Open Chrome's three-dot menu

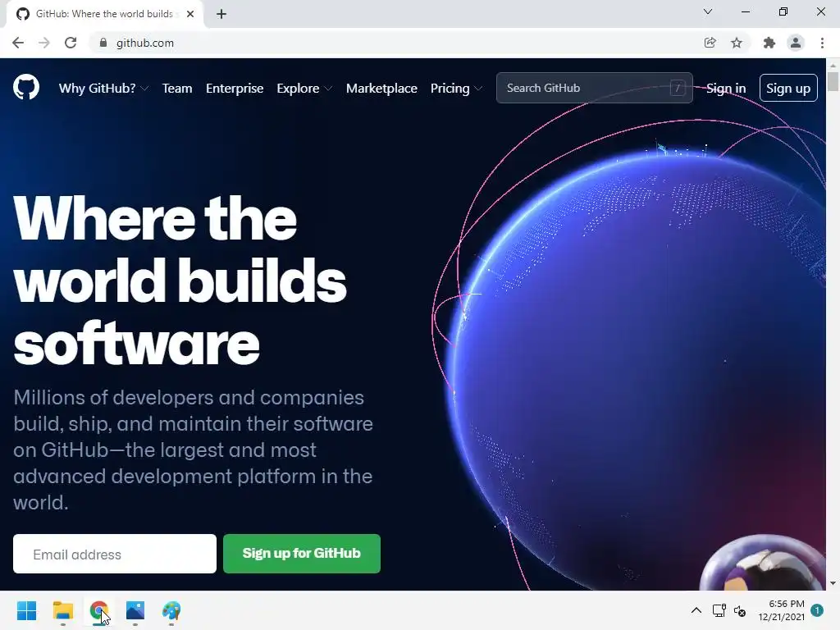(822, 43)
